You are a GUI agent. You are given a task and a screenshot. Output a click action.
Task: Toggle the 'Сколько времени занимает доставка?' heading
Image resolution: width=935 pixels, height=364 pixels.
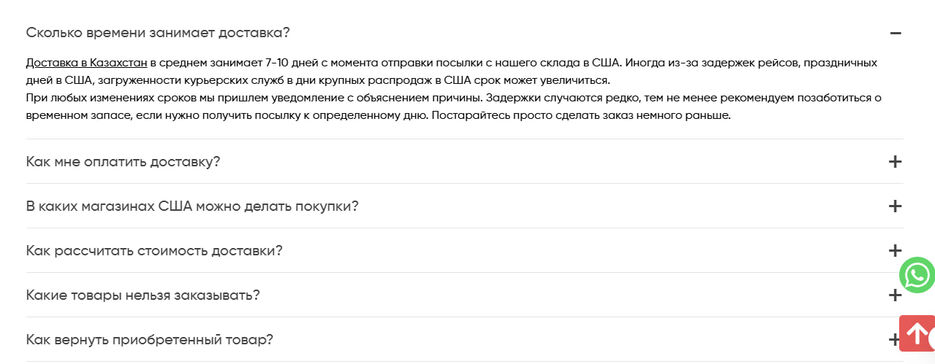coord(158,33)
